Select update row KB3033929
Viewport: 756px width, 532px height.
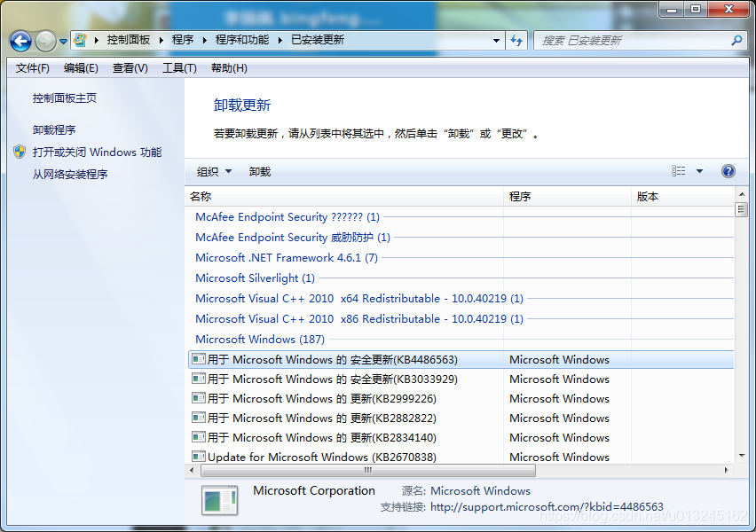pos(461,379)
